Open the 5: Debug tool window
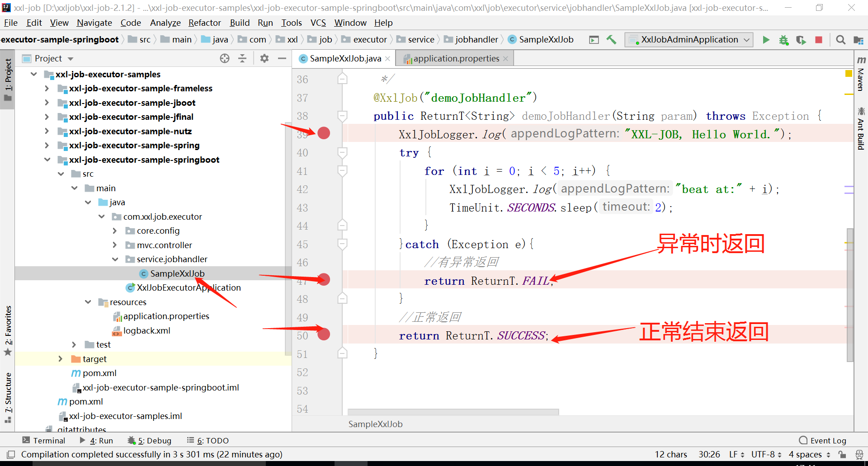 tap(150, 441)
